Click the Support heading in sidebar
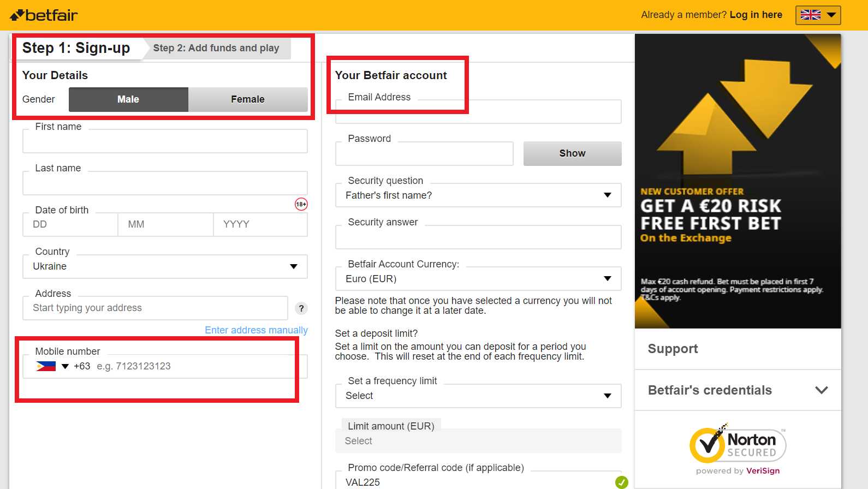Screen dimensions: 868x489 tap(673, 349)
